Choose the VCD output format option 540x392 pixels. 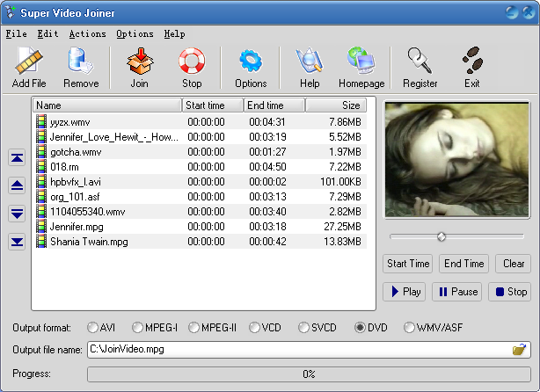[x=255, y=328]
